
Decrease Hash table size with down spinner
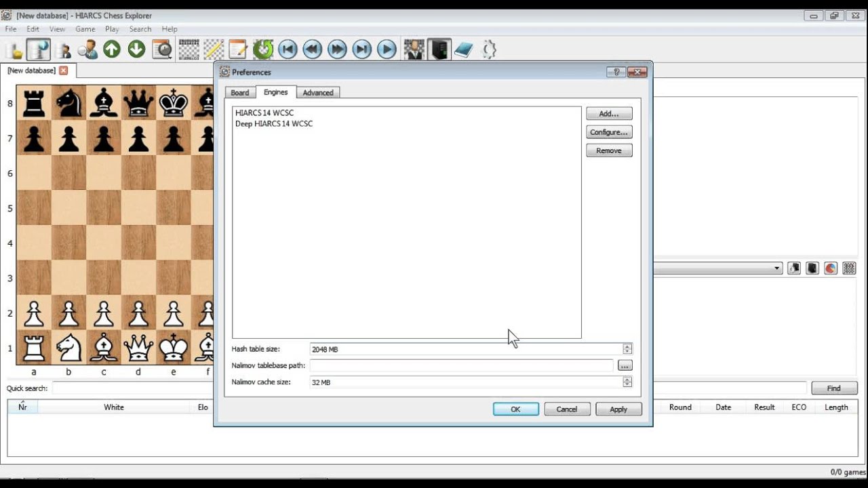click(x=627, y=352)
